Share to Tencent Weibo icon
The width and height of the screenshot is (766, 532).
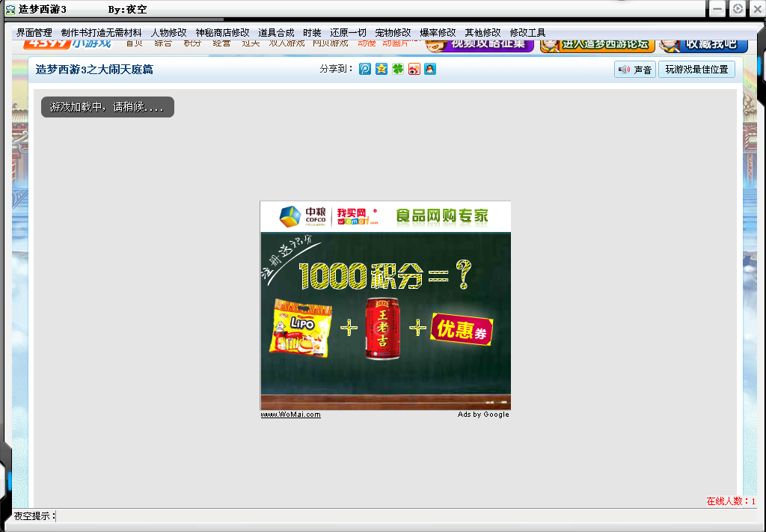(365, 69)
